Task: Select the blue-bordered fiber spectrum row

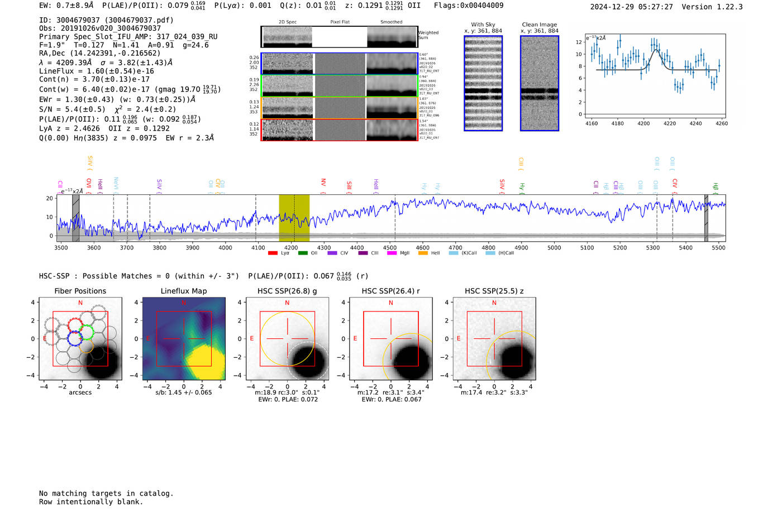Action: 340,64
